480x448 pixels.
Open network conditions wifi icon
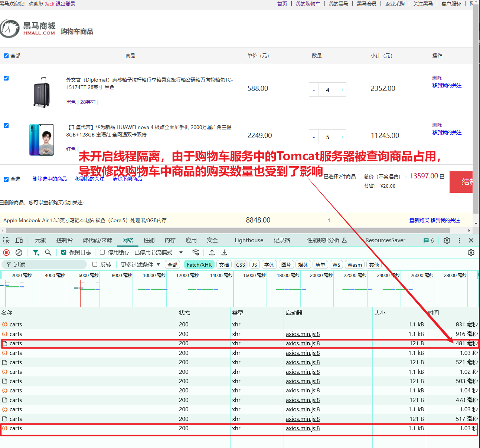pyautogui.click(x=196, y=253)
